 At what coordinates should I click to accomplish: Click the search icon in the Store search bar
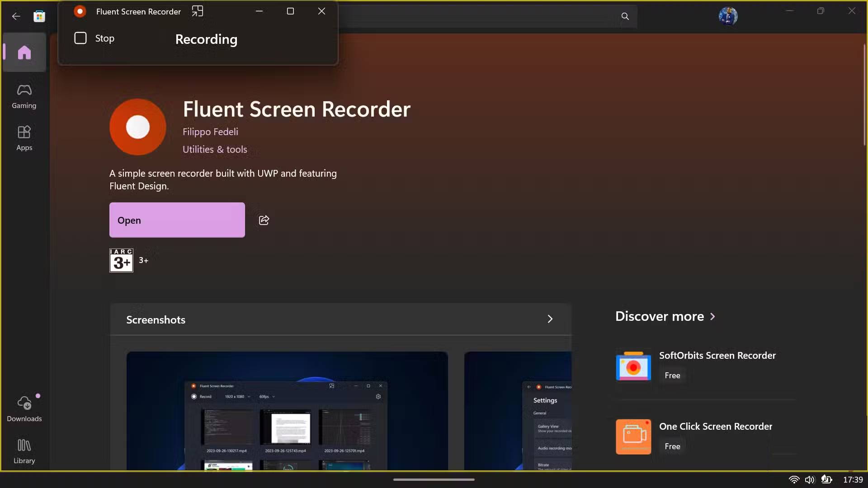click(625, 16)
